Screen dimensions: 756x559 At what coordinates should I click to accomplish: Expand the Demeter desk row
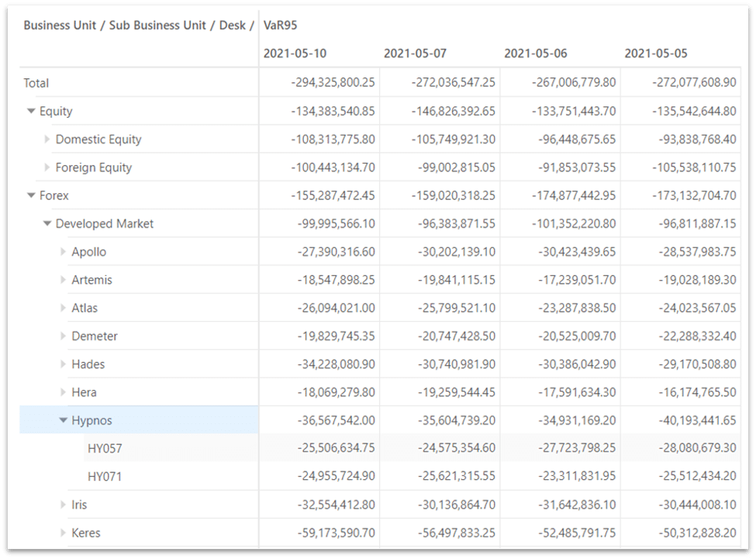point(64,336)
